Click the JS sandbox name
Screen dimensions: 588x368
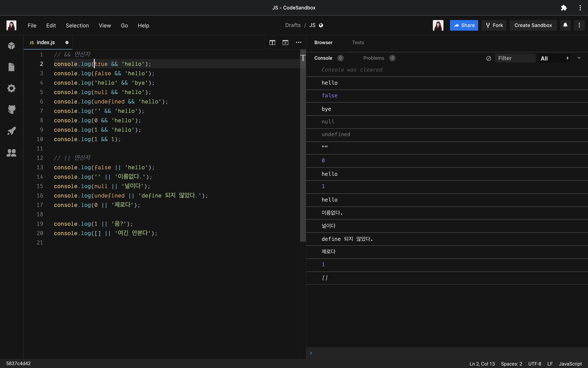[x=312, y=25]
